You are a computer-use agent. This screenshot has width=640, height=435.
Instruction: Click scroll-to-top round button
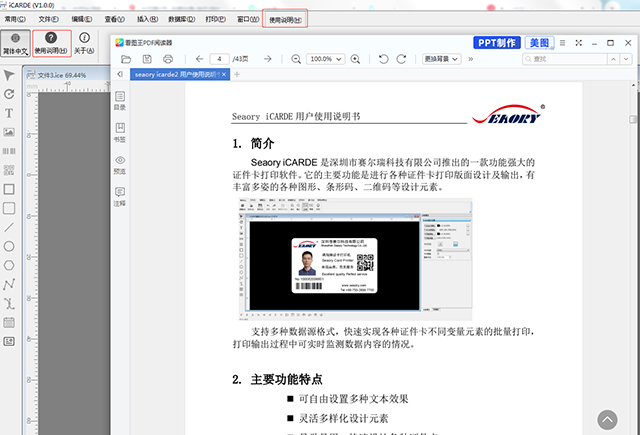coord(607,420)
